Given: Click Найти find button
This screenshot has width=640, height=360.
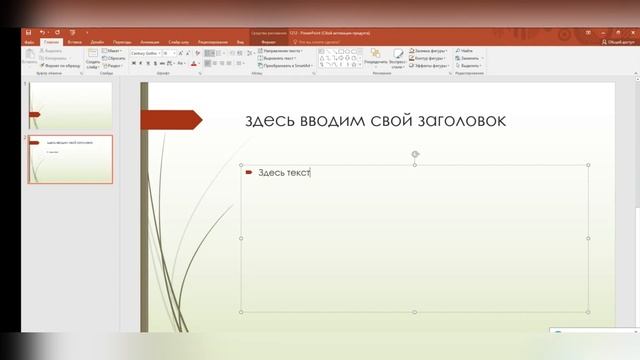Looking at the screenshot, I should [464, 51].
